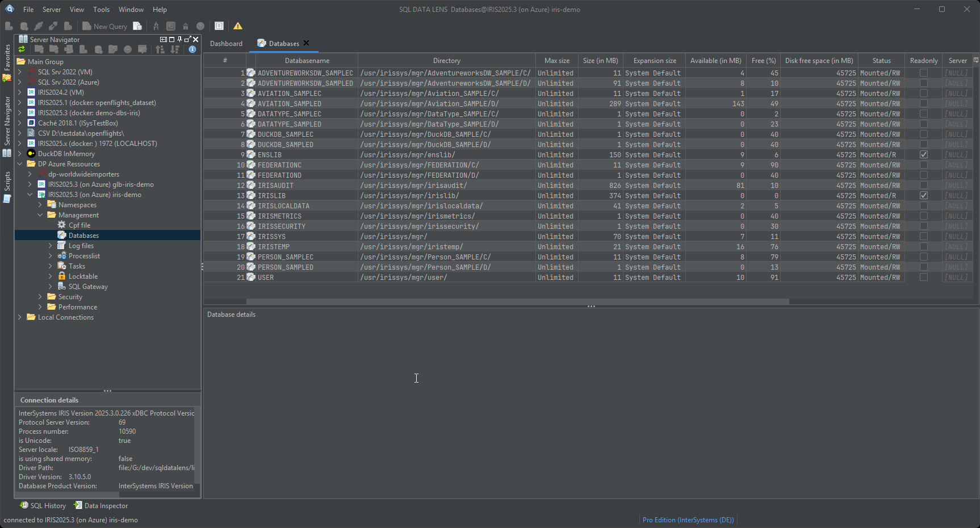Viewport: 980px width, 528px height.
Task: Click the Locktable padlock icon
Action: (x=62, y=276)
